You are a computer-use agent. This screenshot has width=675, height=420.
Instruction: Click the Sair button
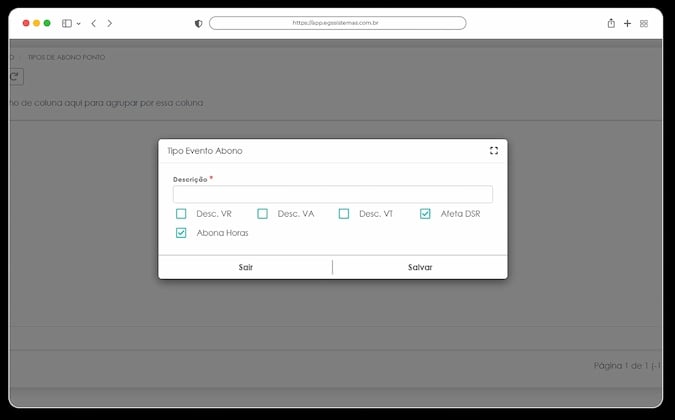[245, 267]
